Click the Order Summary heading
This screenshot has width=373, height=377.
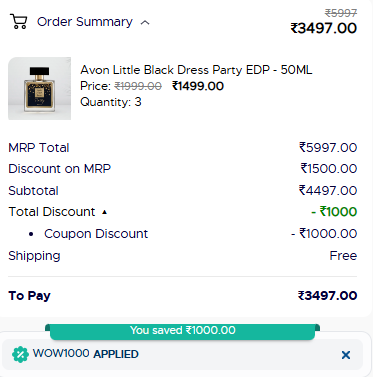pos(85,22)
